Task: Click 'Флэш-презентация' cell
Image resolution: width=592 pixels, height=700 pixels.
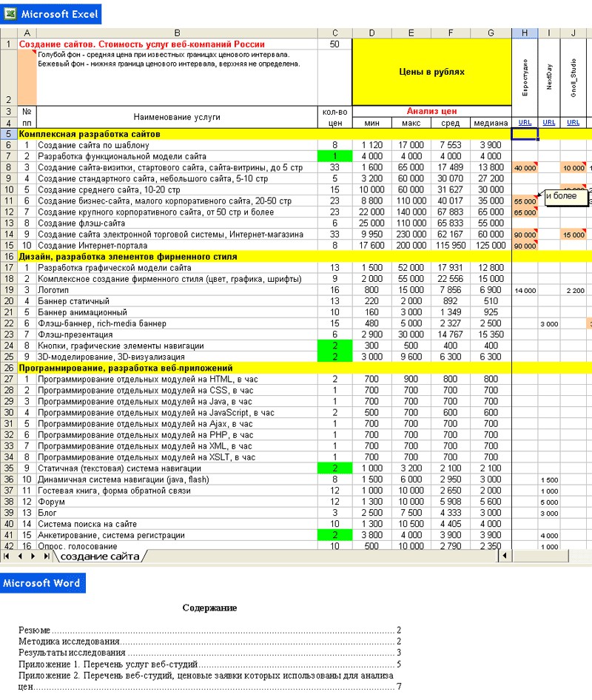Action: point(177,334)
